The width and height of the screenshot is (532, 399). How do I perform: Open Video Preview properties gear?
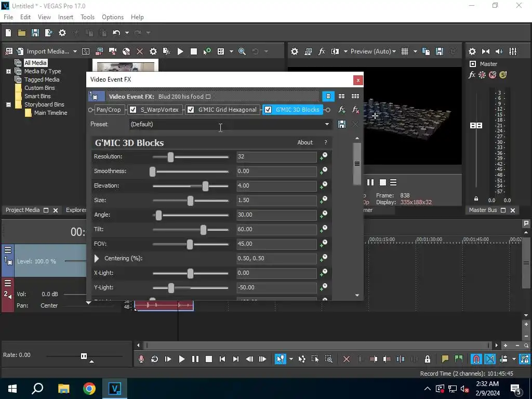pyautogui.click(x=295, y=51)
